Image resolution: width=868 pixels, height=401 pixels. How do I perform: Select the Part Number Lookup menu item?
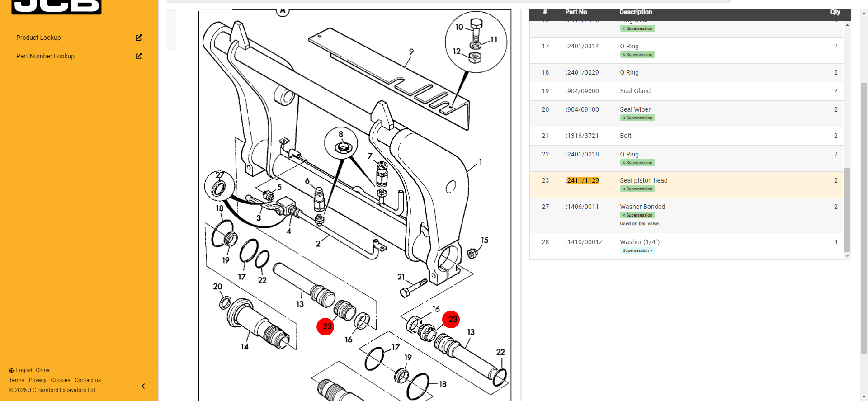pyautogui.click(x=45, y=56)
